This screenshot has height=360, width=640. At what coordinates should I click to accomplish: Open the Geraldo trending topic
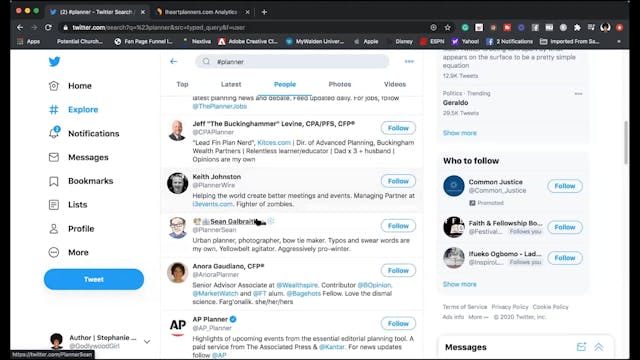[x=456, y=102]
